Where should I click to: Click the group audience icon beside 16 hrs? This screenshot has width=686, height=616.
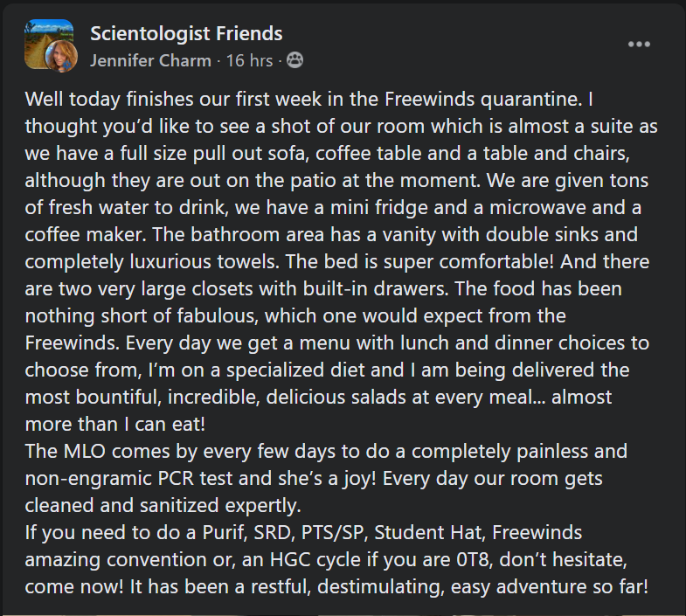294,60
